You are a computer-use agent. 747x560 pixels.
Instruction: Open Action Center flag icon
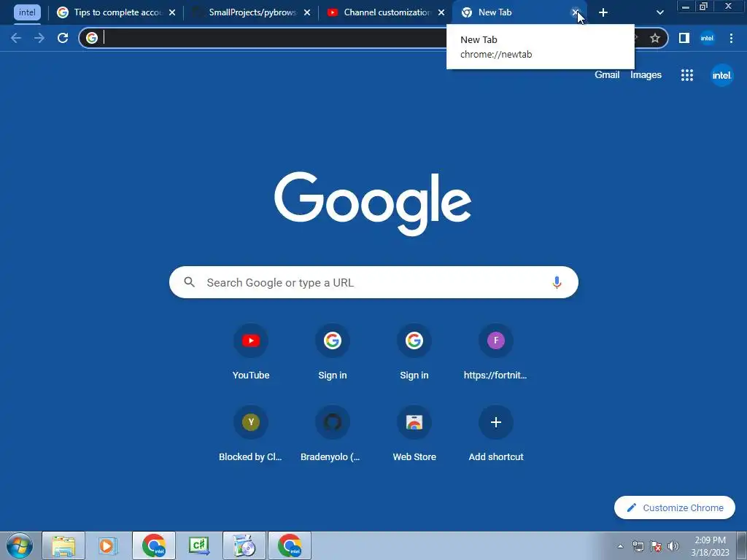point(656,546)
